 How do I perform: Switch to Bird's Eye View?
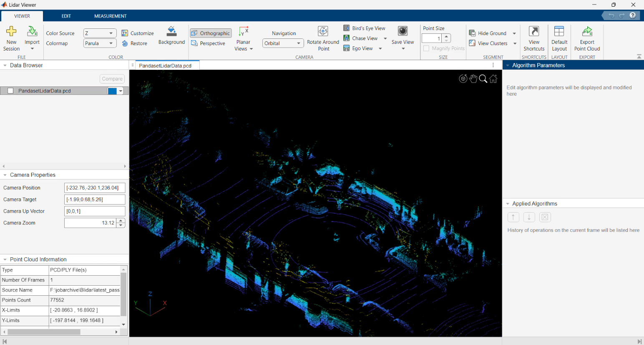365,28
